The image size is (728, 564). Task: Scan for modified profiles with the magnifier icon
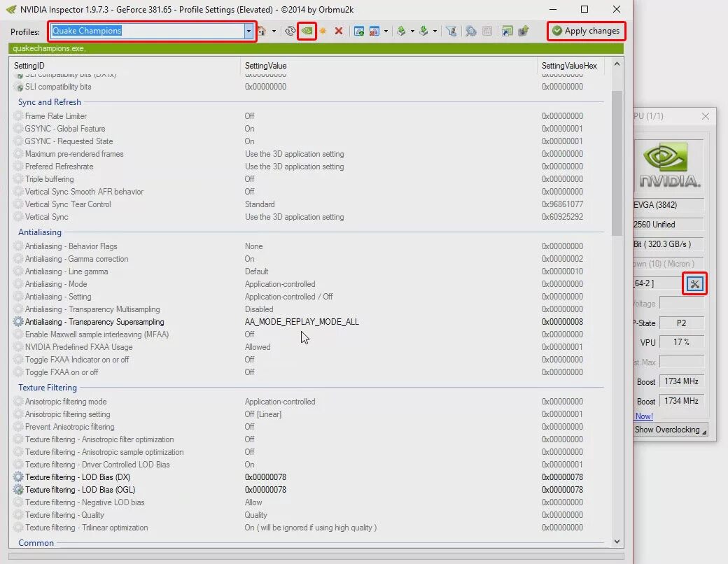pos(471,31)
